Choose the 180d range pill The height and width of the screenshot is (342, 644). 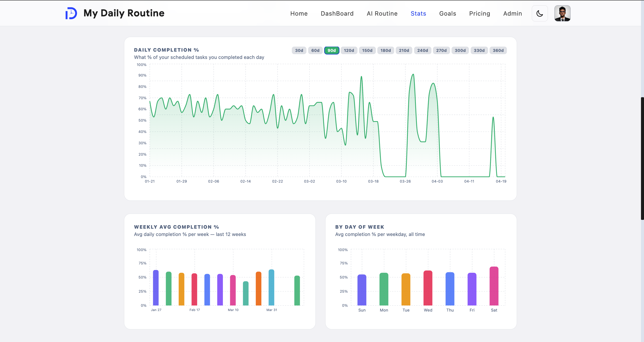386,50
